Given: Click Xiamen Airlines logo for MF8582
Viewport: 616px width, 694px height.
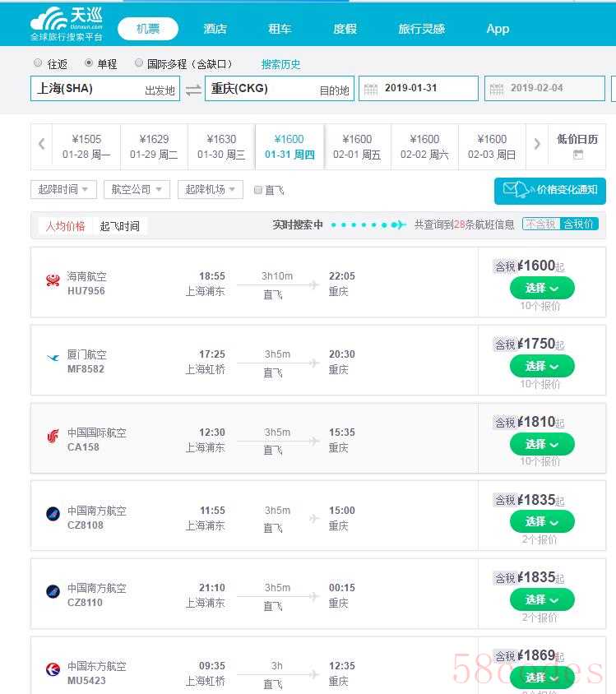Looking at the screenshot, I should 53,358.
